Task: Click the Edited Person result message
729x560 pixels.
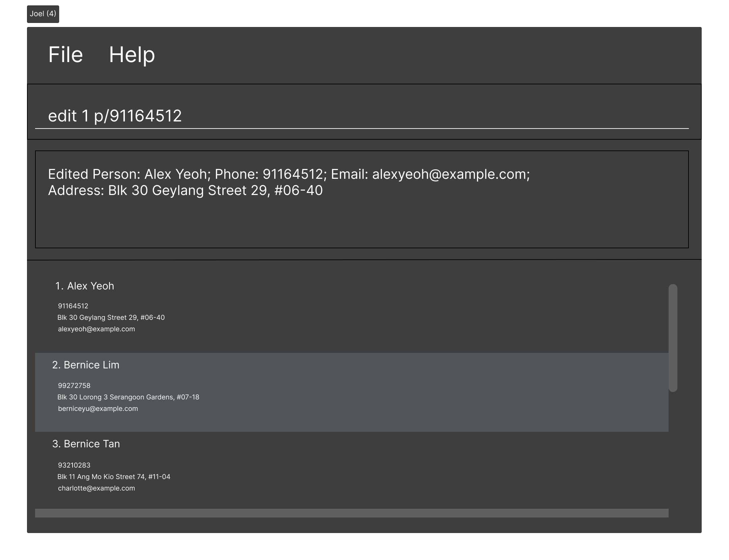Action: point(289,182)
